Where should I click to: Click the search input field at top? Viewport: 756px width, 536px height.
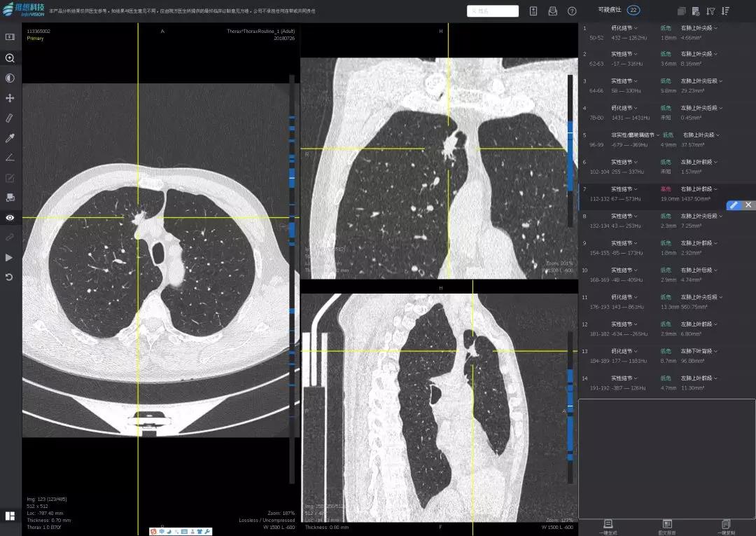(493, 11)
